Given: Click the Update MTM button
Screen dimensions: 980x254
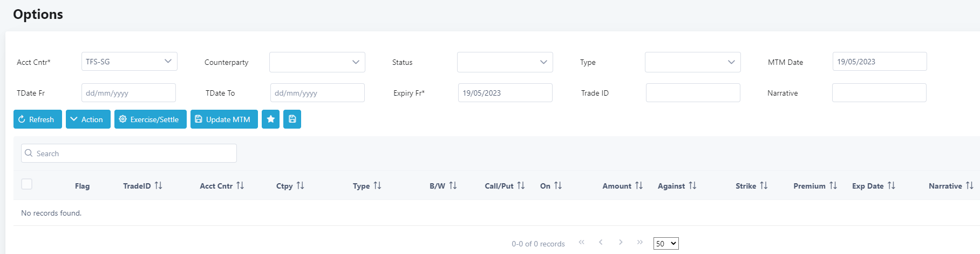Looking at the screenshot, I should click(x=224, y=119).
